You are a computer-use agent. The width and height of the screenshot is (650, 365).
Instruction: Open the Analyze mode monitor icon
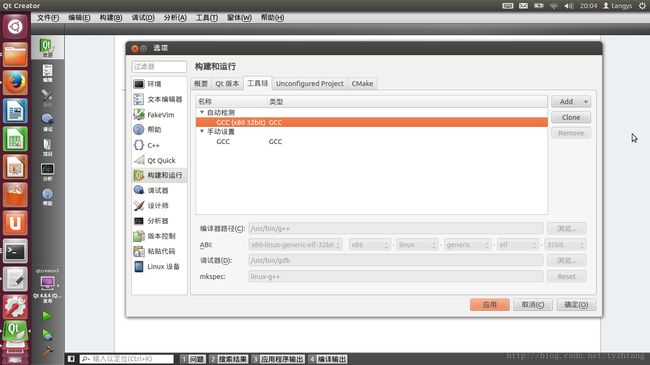pyautogui.click(x=47, y=171)
